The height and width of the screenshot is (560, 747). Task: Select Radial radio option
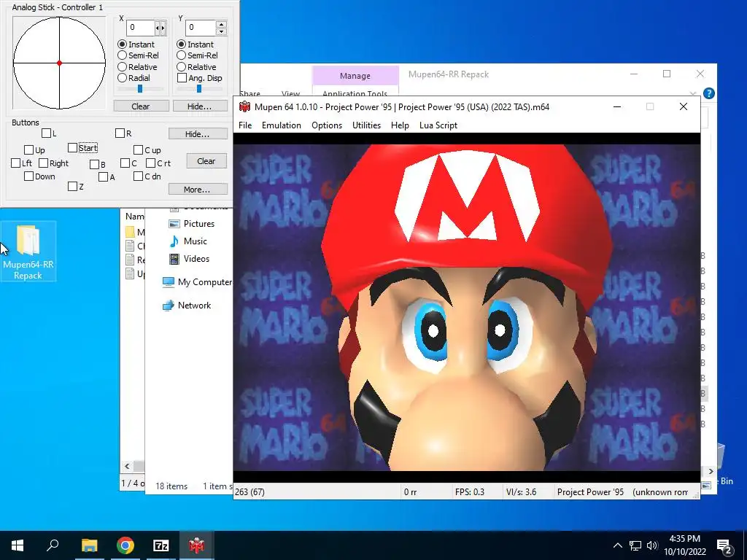(122, 77)
